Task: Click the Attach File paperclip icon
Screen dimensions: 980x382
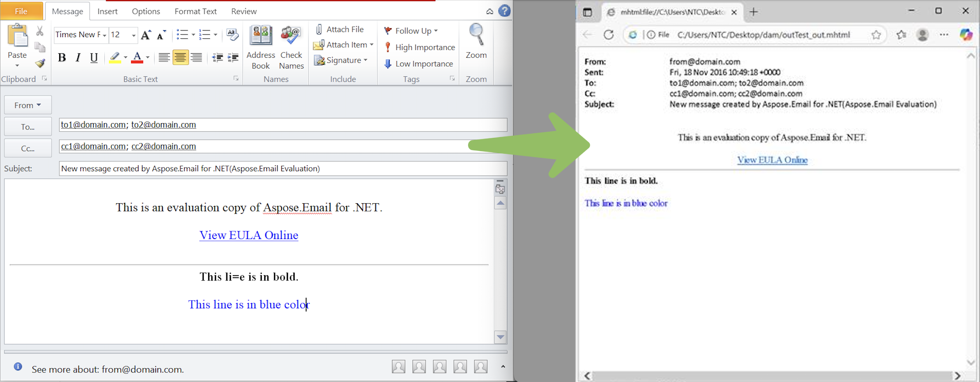Action: (319, 29)
